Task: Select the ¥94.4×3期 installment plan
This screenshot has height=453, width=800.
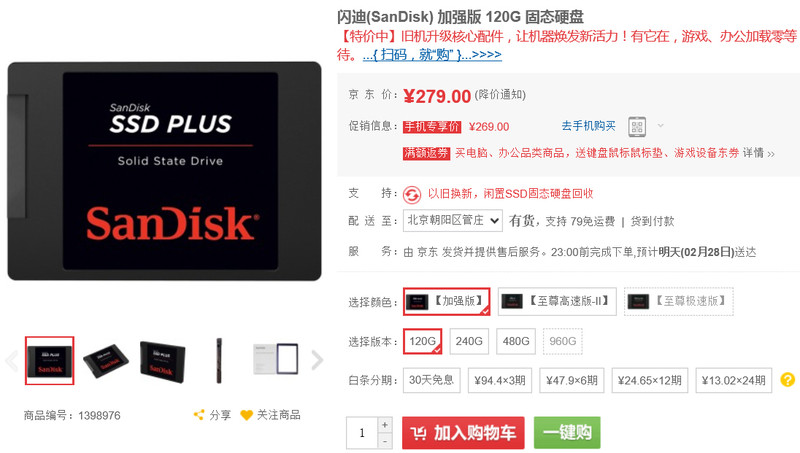Action: click(499, 381)
